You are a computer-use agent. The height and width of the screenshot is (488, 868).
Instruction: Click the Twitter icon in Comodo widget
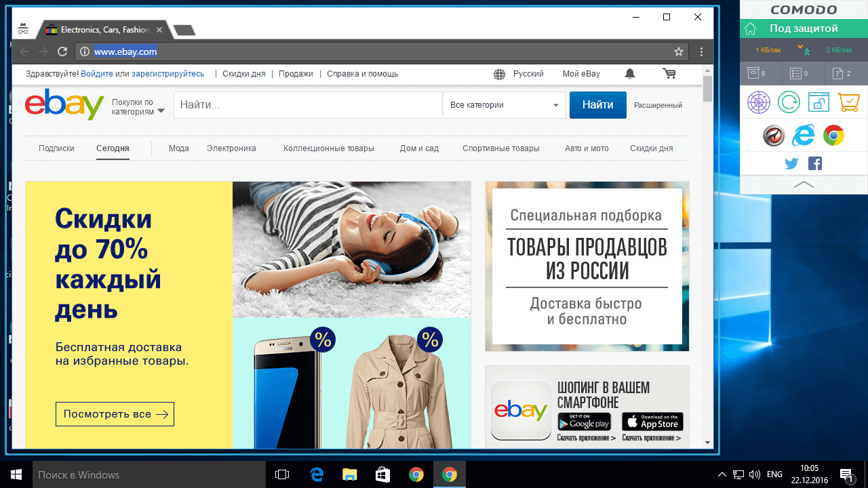(791, 163)
